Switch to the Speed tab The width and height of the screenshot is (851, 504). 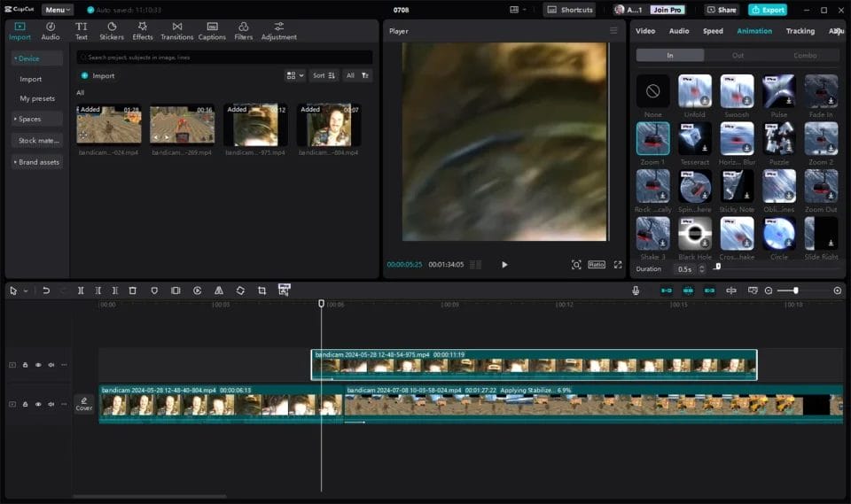click(713, 31)
